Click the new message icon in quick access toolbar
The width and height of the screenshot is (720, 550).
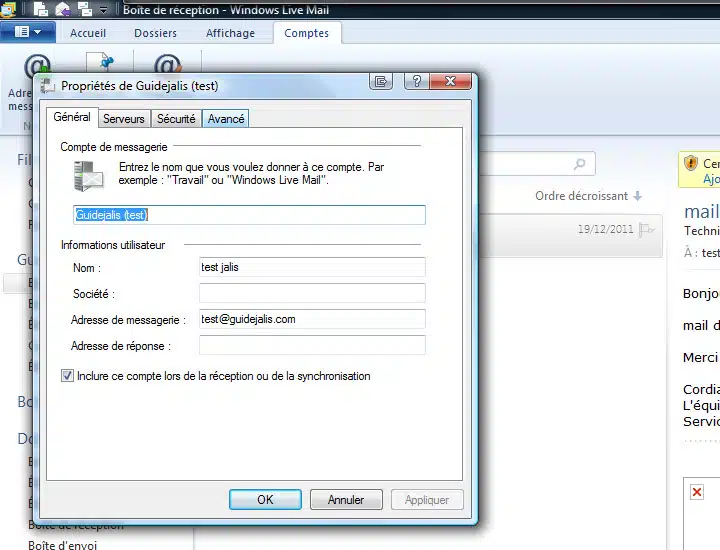click(x=41, y=9)
